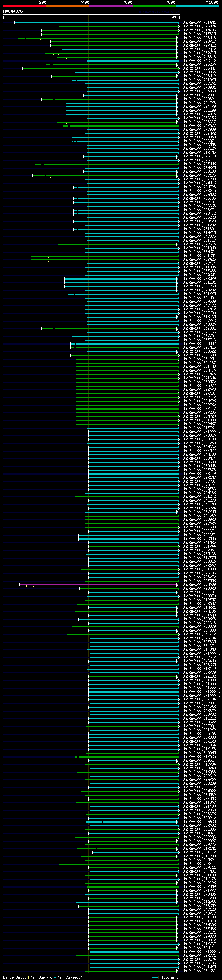This screenshot has width=222, height=980.
Task: Select the query name AV644976
Action: tap(13, 11)
